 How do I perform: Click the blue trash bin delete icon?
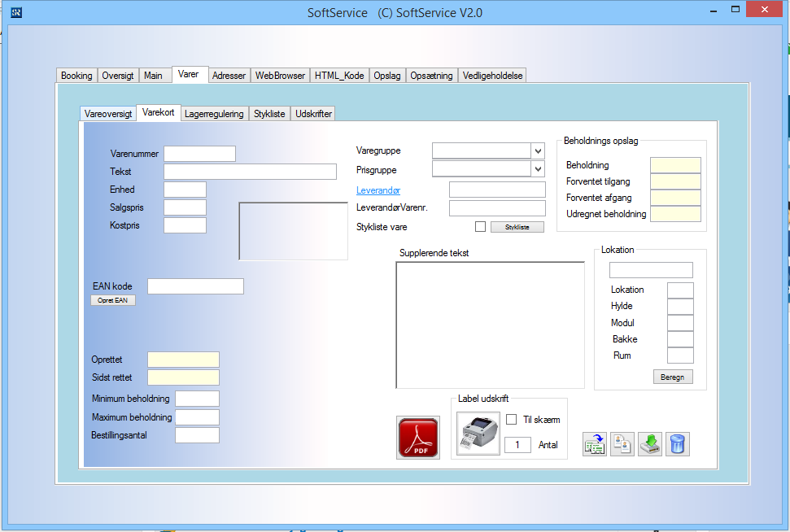[x=677, y=443]
